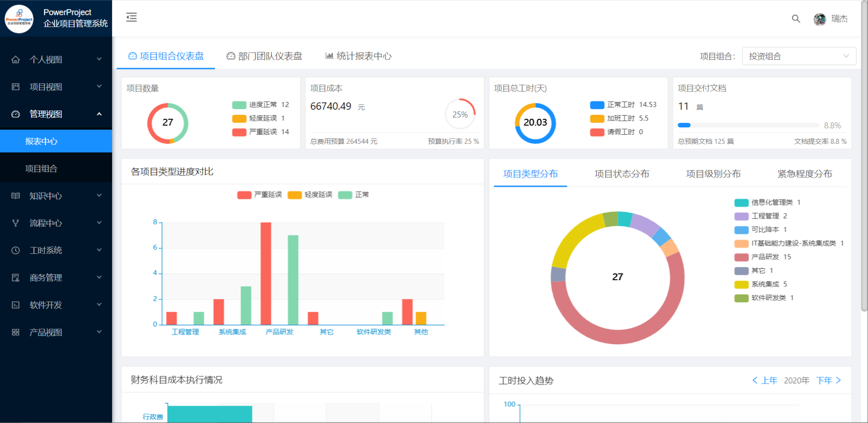Toggle 严重延误 series in bar chart legend

(x=259, y=195)
